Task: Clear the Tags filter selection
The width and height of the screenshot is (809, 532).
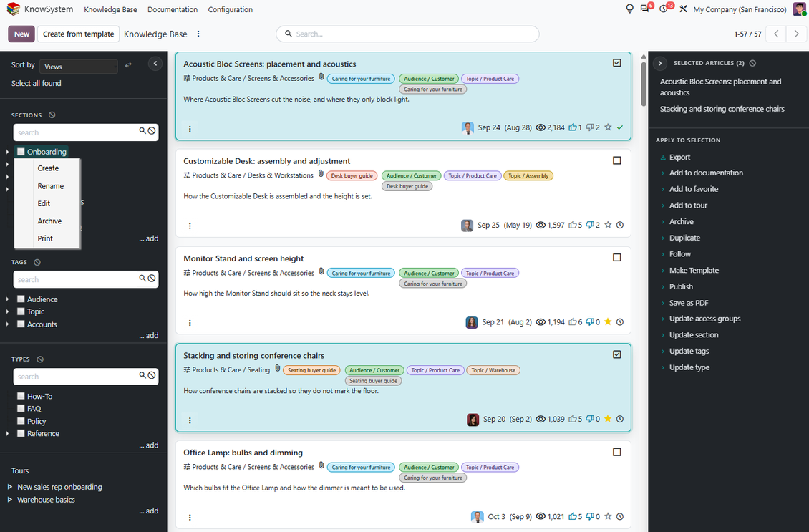Action: coord(37,262)
